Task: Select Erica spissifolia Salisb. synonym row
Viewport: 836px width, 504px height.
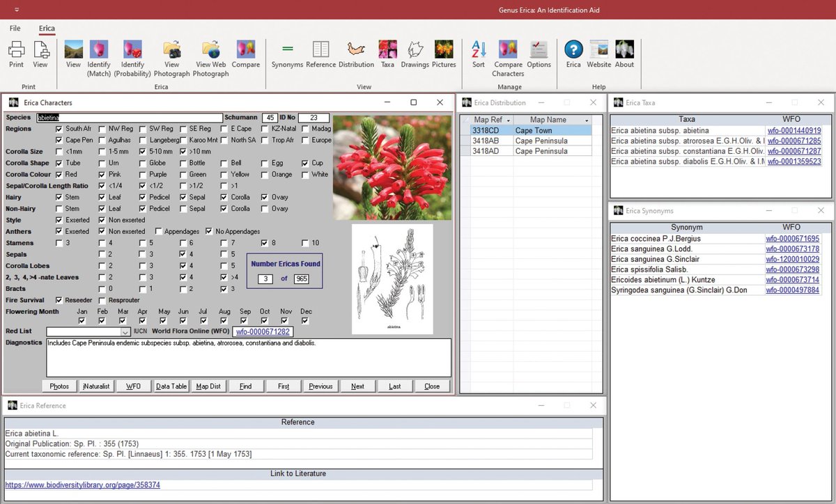Action: pos(715,269)
